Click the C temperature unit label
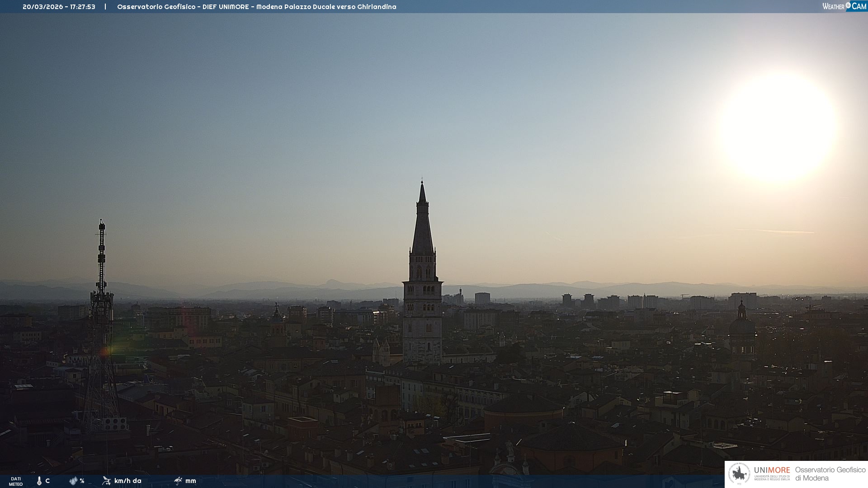868x488 pixels. (x=47, y=481)
